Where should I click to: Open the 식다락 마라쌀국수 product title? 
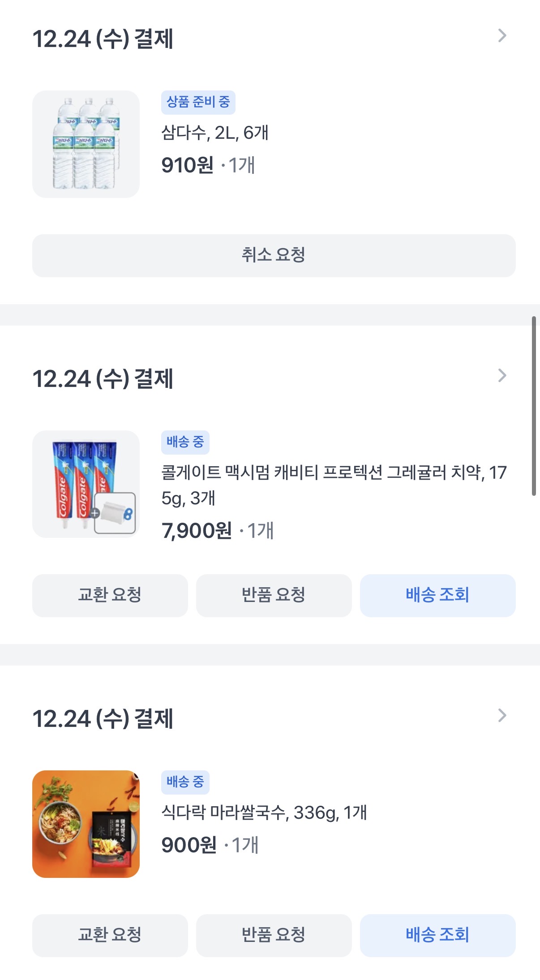(264, 812)
